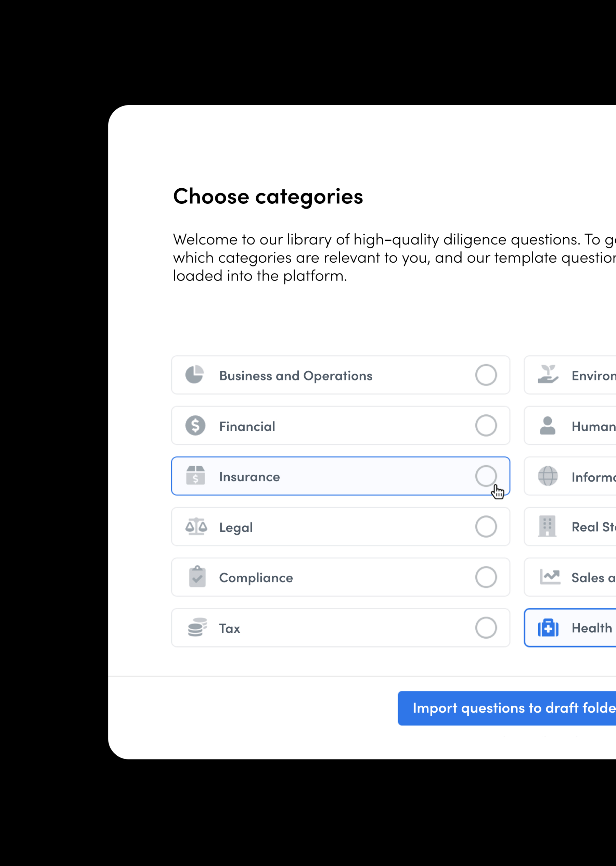
Task: Click the Financial dollar sign icon
Action: click(x=195, y=425)
